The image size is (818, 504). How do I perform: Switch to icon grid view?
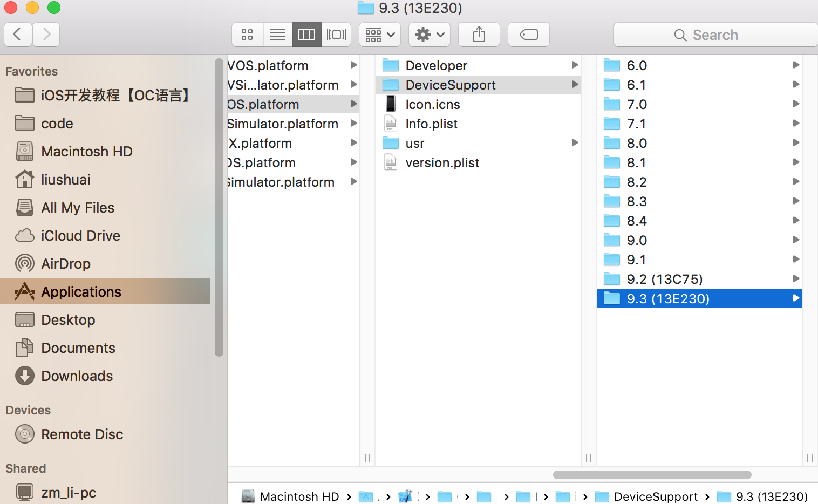click(247, 34)
